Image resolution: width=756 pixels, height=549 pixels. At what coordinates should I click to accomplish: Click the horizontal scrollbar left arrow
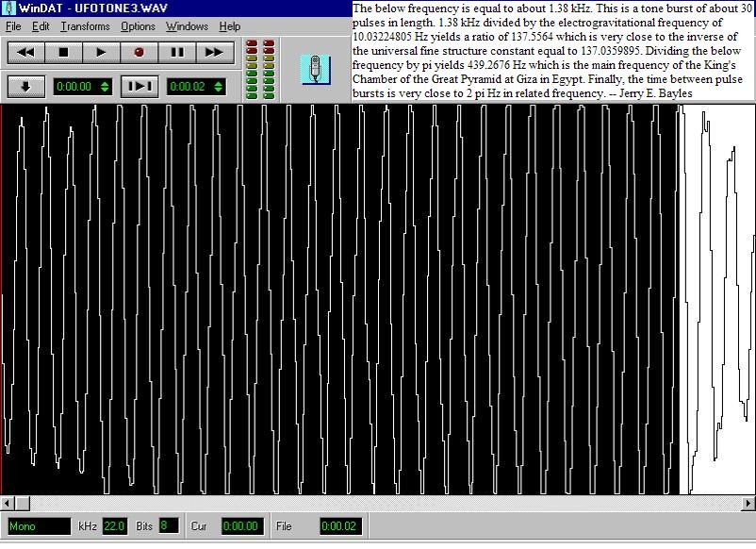point(7,503)
